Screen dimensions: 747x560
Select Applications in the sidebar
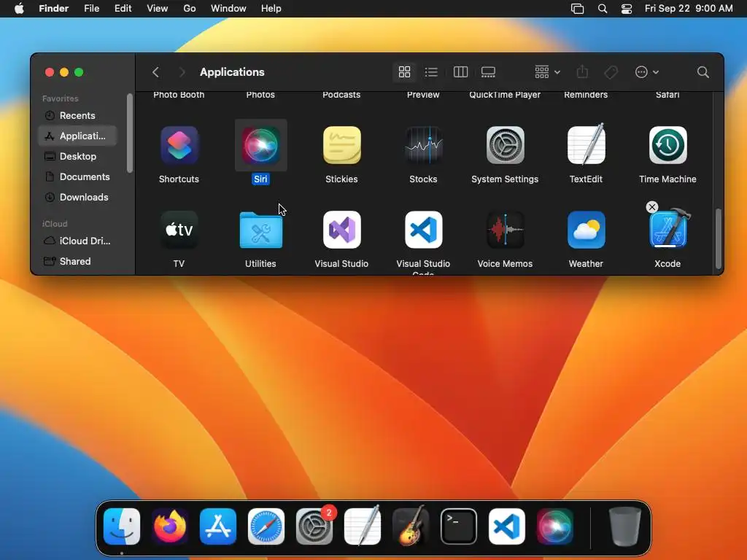pos(77,136)
